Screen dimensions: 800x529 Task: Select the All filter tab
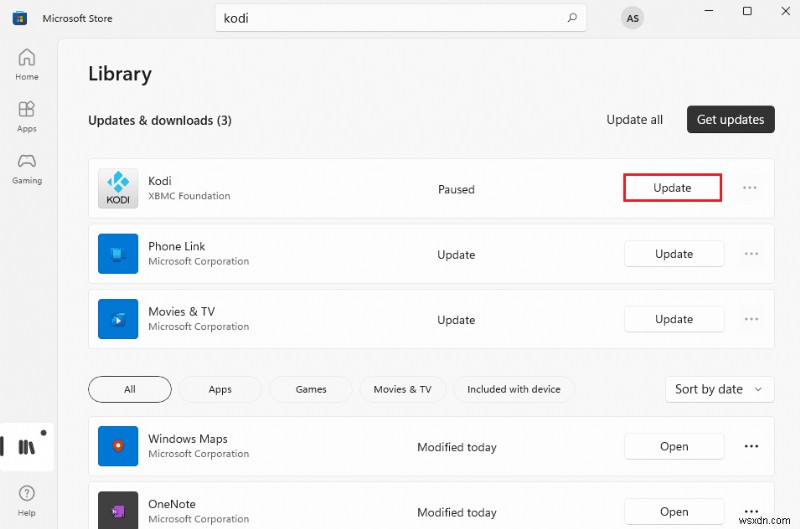click(x=129, y=389)
